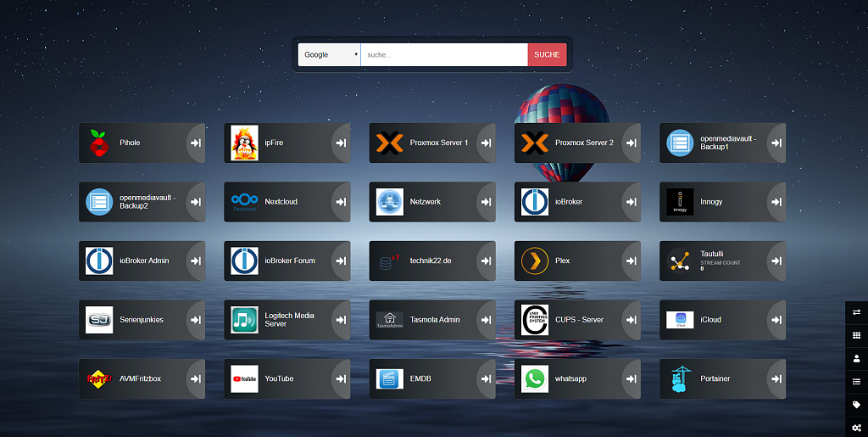868x437 pixels.
Task: Open Pihole via its arrow button
Action: 196,143
